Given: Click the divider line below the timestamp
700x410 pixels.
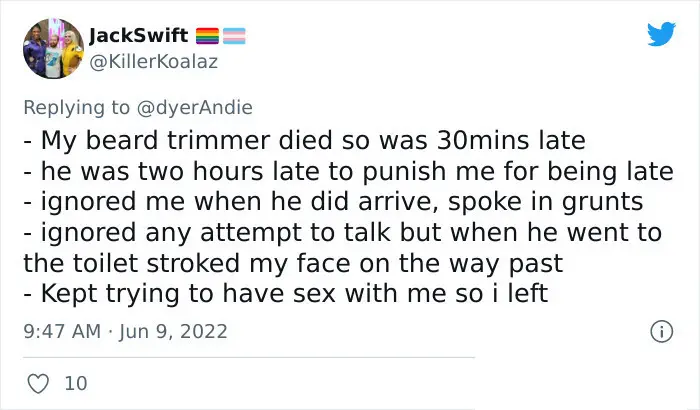Looking at the screenshot, I should pos(249,357).
